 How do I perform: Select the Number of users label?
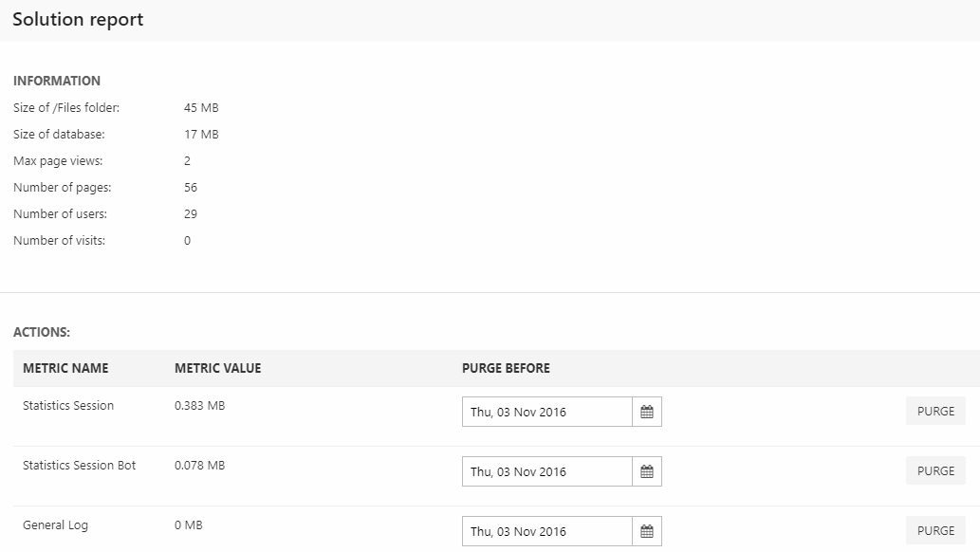(60, 214)
